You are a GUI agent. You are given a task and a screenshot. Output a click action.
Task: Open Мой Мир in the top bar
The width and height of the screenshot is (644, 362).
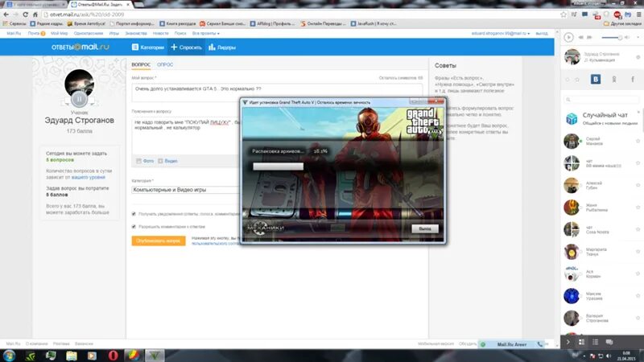(x=59, y=33)
